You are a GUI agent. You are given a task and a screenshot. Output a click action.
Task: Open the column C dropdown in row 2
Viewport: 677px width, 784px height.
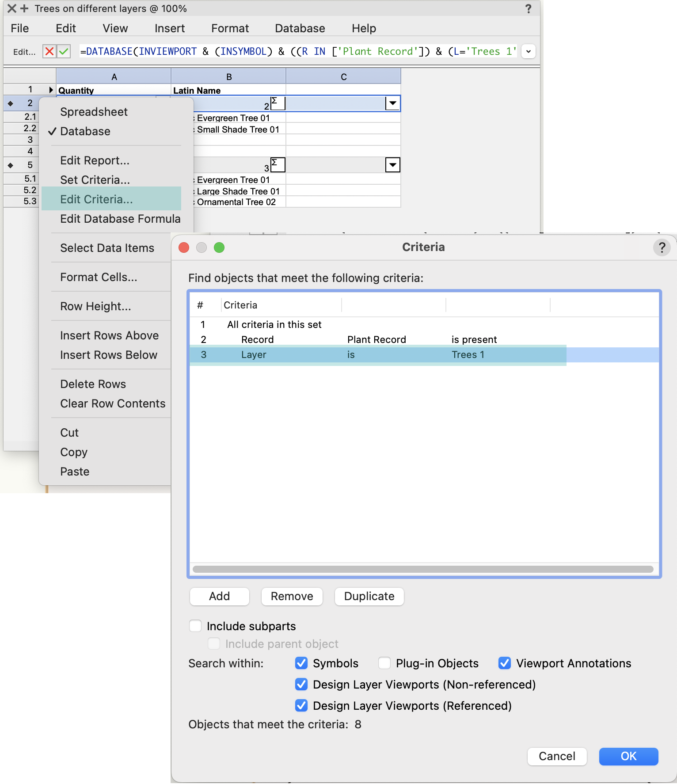pos(392,103)
